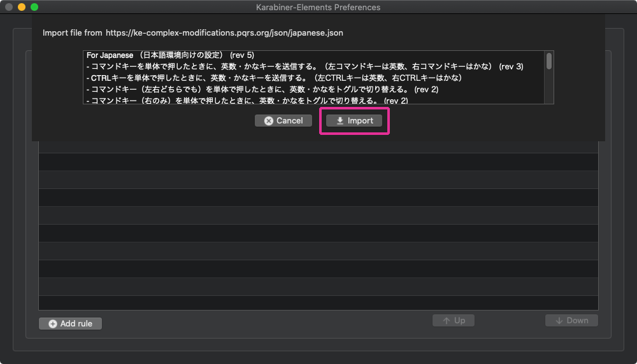Select the CTRLキー rule line

[274, 78]
